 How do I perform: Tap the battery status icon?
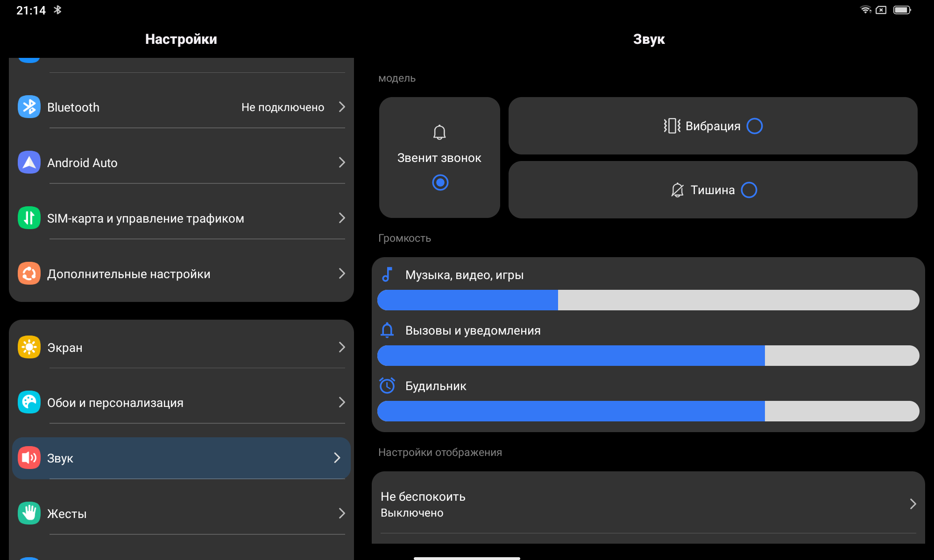click(902, 10)
